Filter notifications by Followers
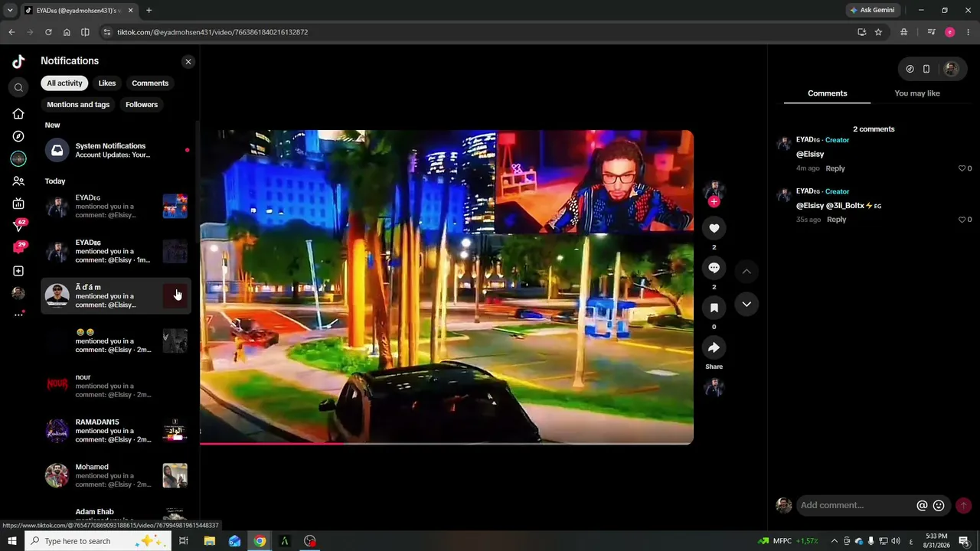The width and height of the screenshot is (980, 551). pos(142,105)
